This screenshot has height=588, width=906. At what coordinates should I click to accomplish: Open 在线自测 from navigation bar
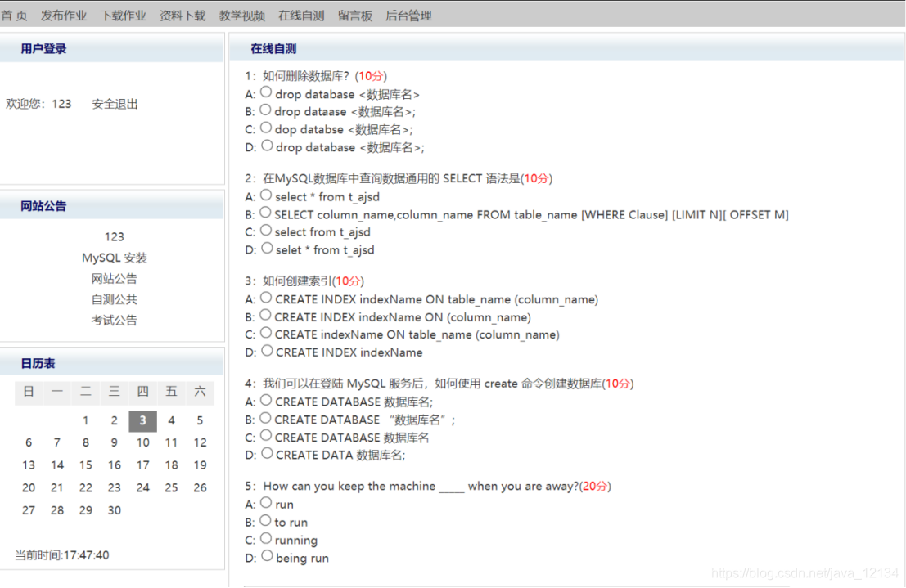pos(302,16)
